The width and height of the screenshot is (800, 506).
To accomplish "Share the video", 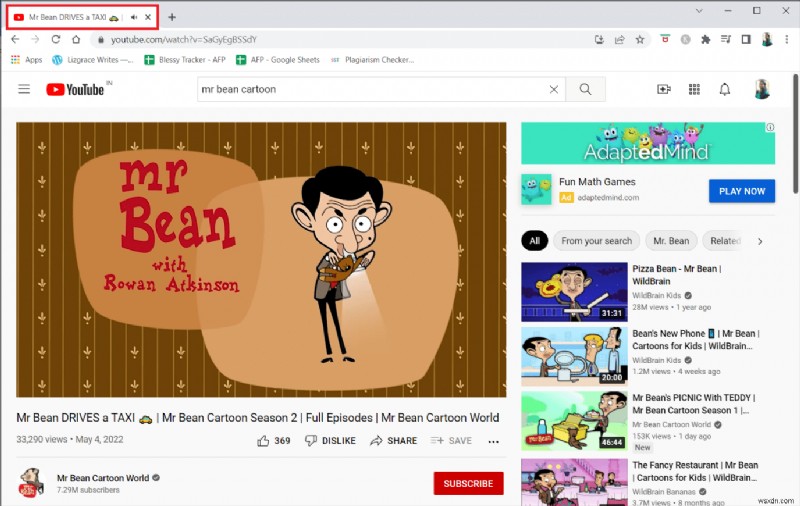I will tap(393, 441).
